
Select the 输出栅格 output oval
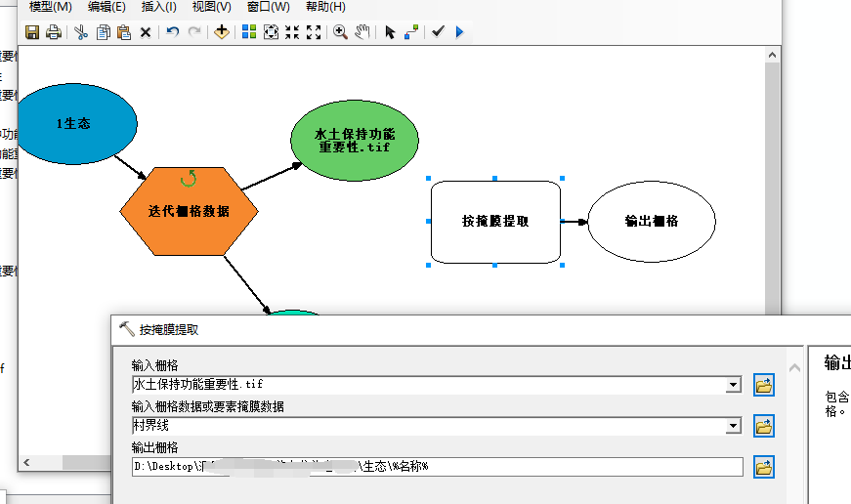pyautogui.click(x=652, y=222)
